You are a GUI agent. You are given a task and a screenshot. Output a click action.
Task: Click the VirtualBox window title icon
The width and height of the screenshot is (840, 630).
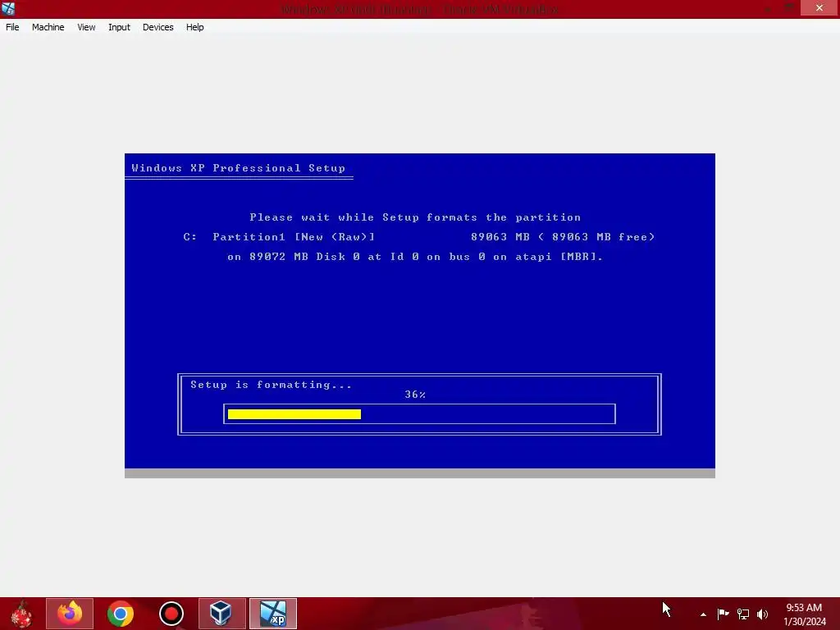(x=8, y=8)
